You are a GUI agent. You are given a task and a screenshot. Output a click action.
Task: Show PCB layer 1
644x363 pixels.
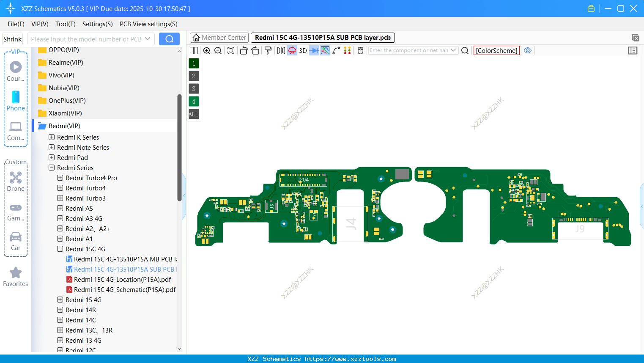[194, 63]
